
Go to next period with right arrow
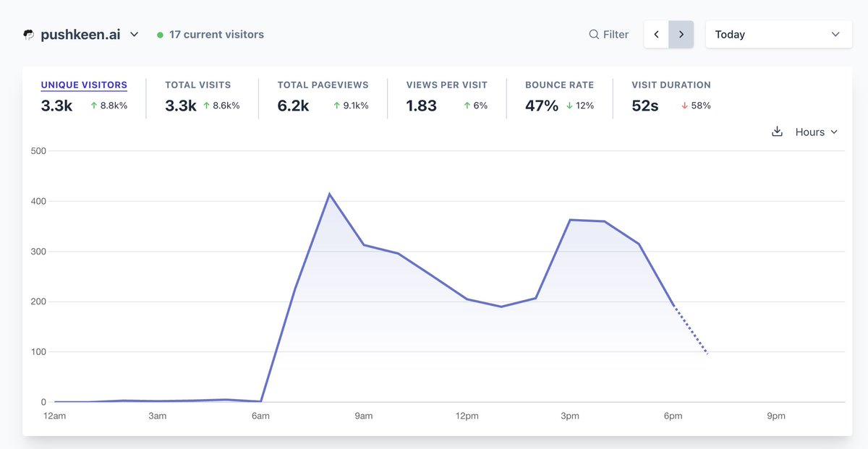point(681,34)
